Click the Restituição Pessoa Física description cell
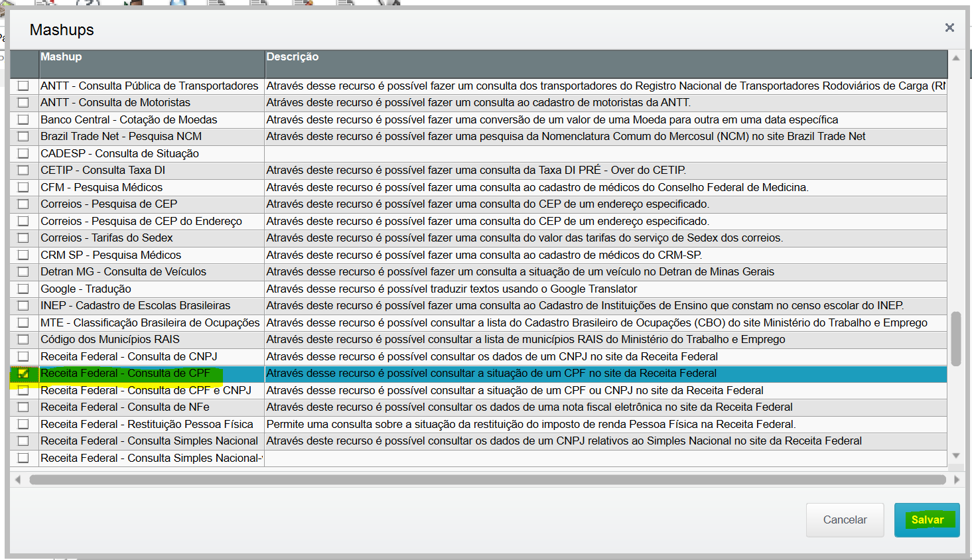 pyautogui.click(x=606, y=424)
